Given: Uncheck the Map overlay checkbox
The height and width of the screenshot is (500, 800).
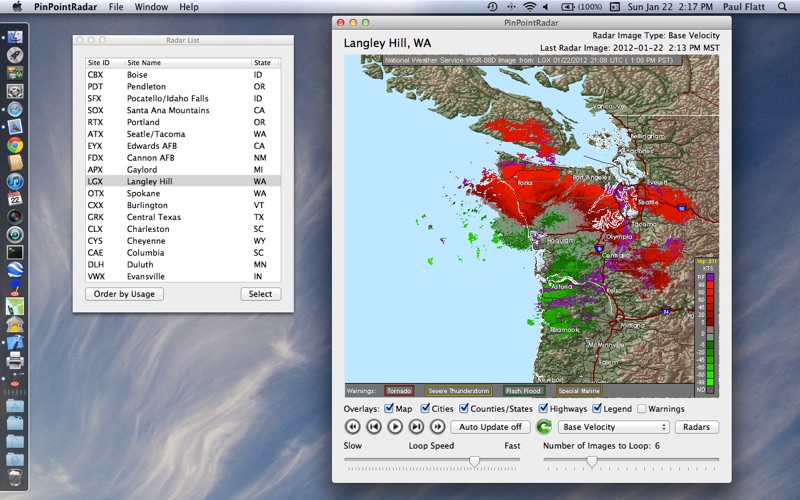Looking at the screenshot, I should (389, 408).
